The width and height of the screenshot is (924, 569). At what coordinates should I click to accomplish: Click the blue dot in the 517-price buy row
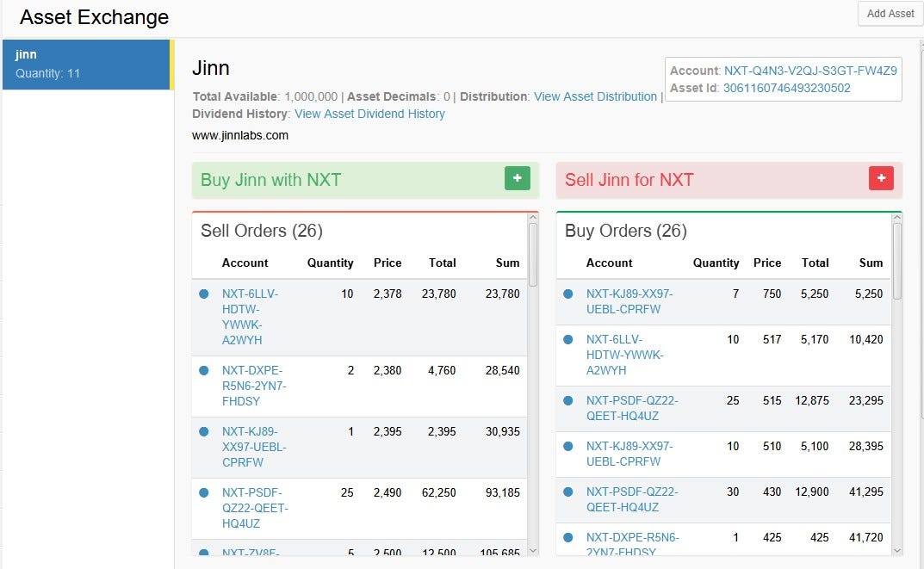(568, 340)
